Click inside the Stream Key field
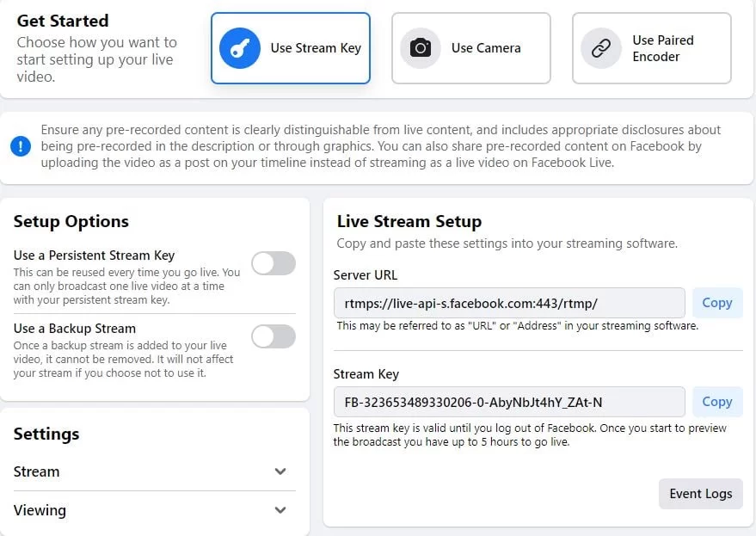 pyautogui.click(x=509, y=402)
